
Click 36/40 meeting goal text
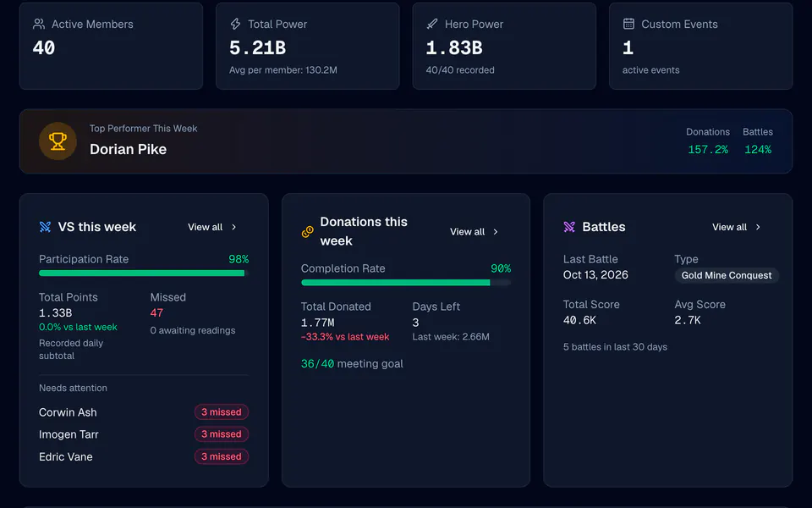pos(352,364)
